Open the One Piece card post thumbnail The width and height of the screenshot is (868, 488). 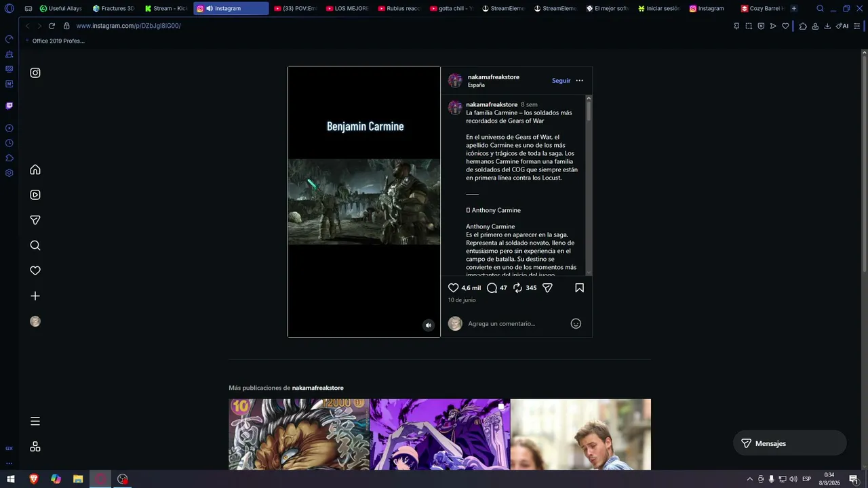pyautogui.click(x=299, y=434)
